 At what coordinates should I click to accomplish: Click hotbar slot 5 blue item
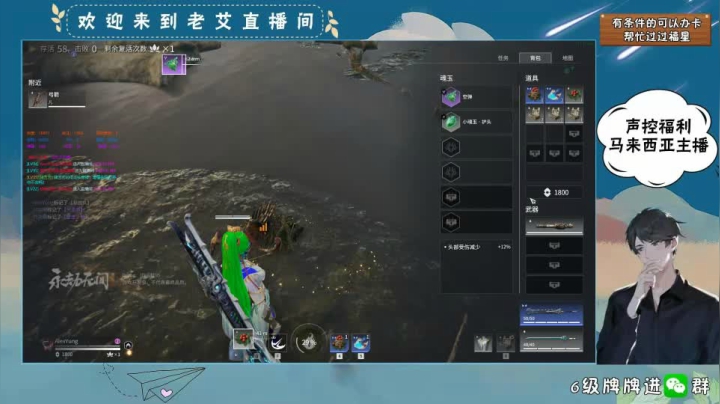[360, 343]
